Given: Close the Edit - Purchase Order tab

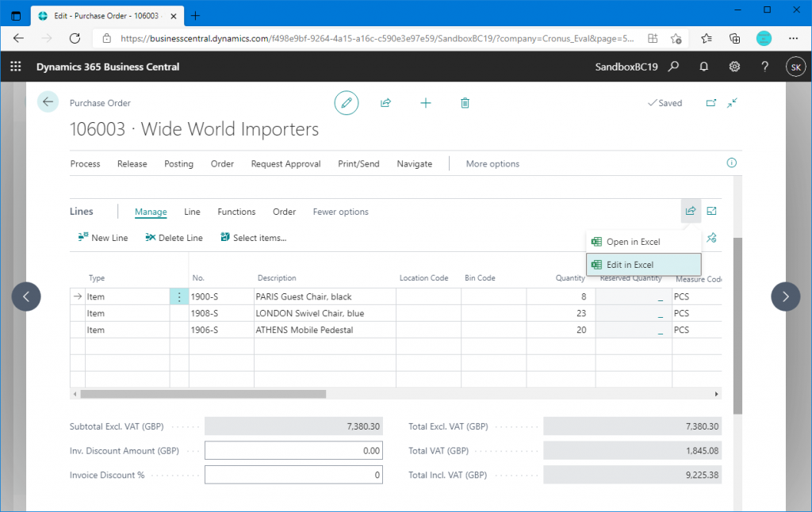Looking at the screenshot, I should pyautogui.click(x=174, y=16).
